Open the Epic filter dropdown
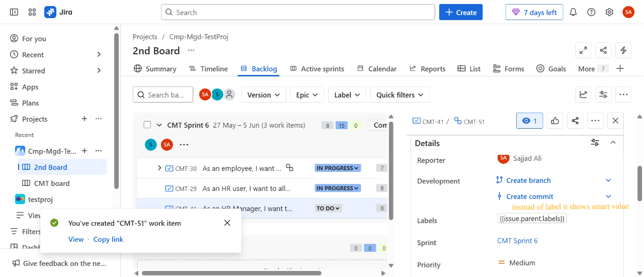 click(307, 95)
